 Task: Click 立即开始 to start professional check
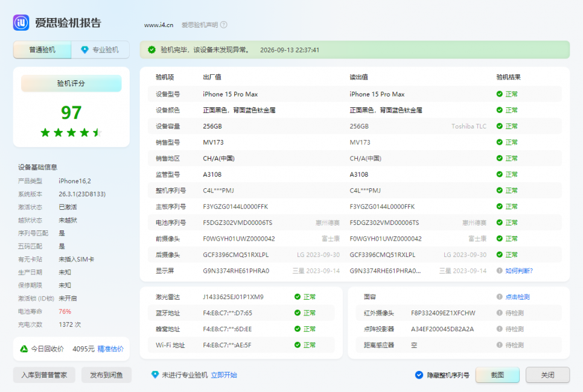pyautogui.click(x=224, y=375)
